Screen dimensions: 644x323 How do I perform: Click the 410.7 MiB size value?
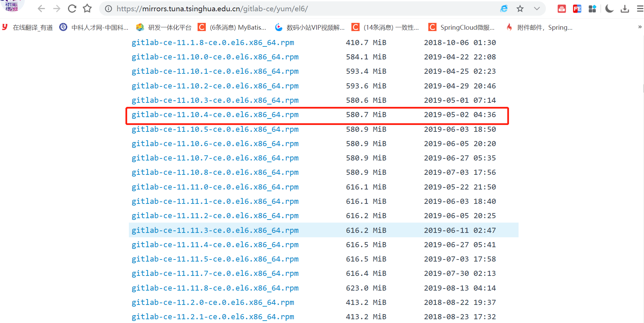(366, 43)
